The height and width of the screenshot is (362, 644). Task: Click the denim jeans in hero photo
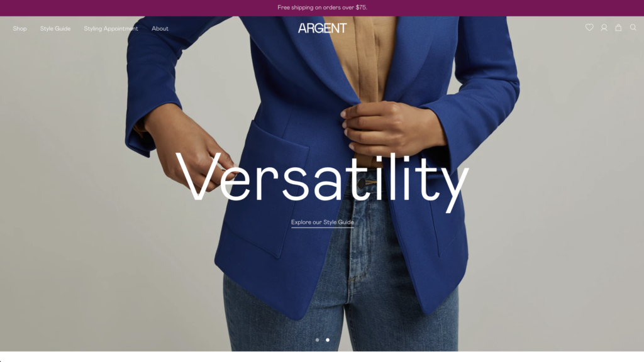[x=341, y=287]
